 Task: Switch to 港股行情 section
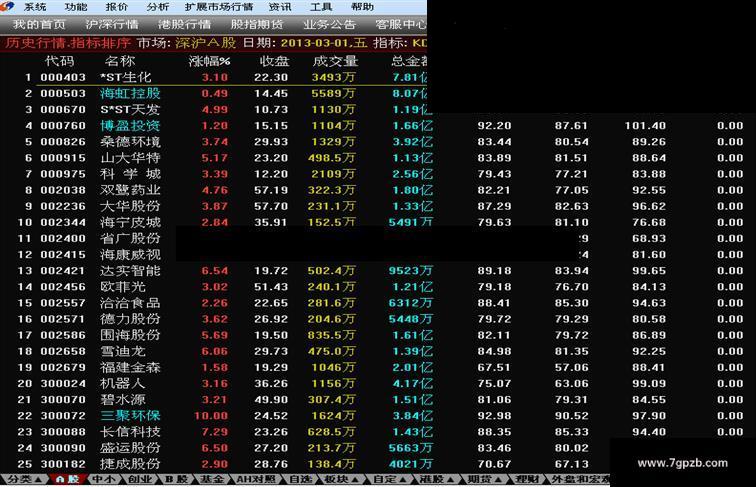click(185, 24)
